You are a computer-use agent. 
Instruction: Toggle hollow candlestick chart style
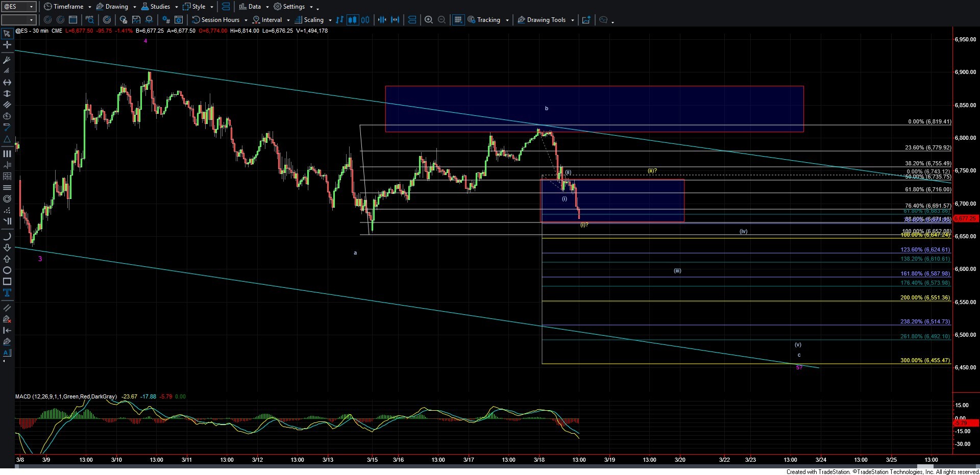[365, 20]
